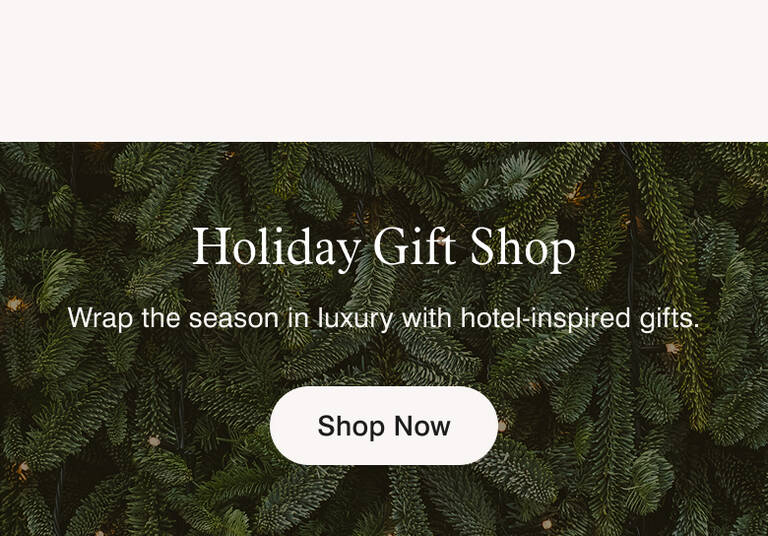Click the glowing fairy light at banner's left edge
This screenshot has height=536, width=768.
[x=14, y=304]
